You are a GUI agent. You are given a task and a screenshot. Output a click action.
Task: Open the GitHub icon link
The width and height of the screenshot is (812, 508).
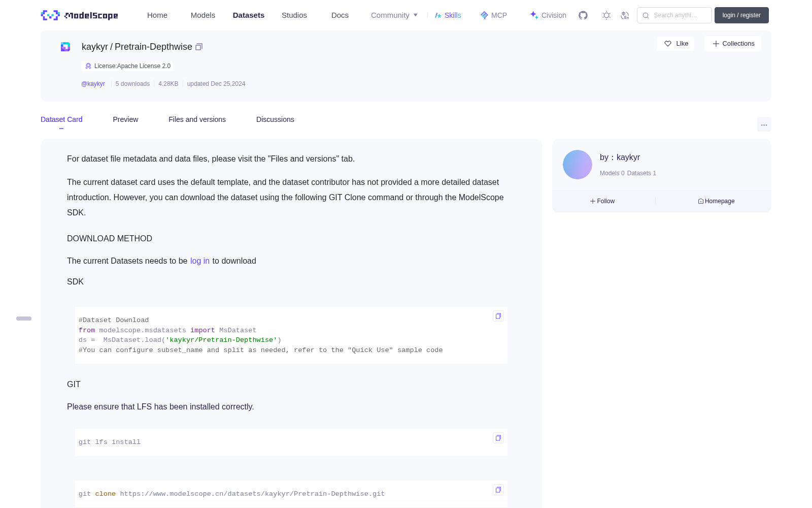point(583,15)
